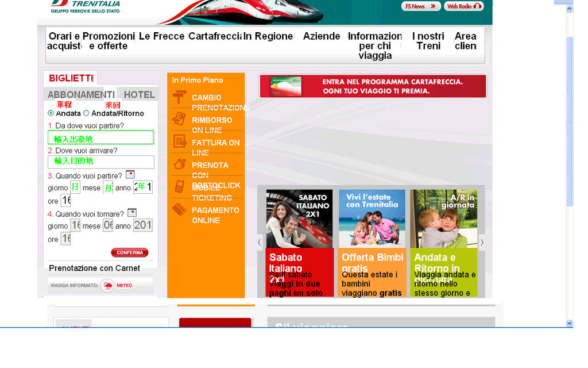This screenshot has height=368, width=588.
Task: Open Sabato Italiano 2x1 offer thumbnail
Action: (299, 218)
